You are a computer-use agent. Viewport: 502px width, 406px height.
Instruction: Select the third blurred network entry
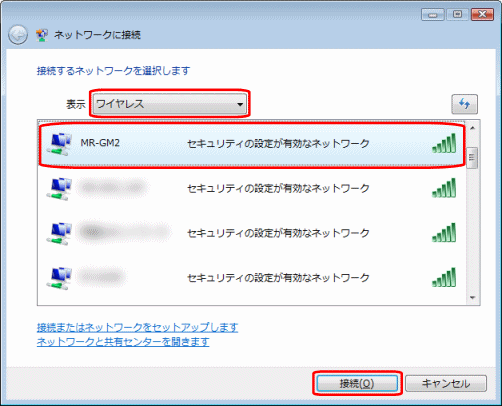pos(252,233)
